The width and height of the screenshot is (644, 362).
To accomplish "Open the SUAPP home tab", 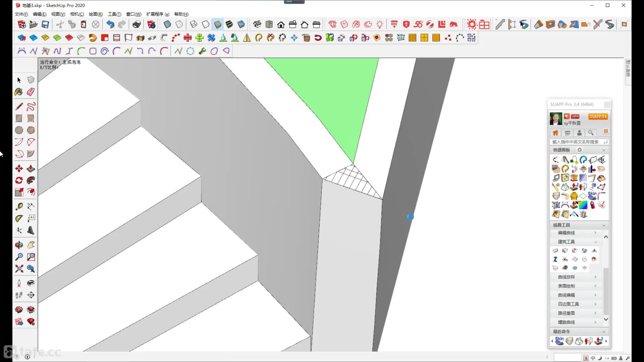I will tap(555, 133).
